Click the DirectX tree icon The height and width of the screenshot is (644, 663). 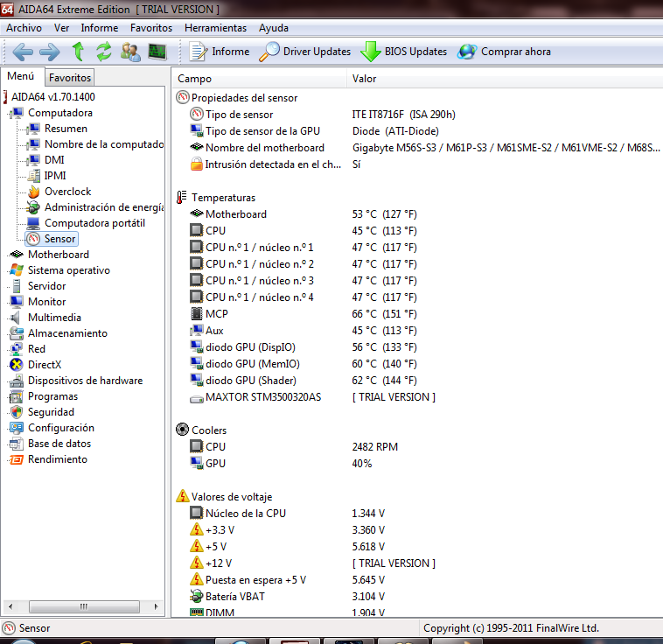coord(16,365)
